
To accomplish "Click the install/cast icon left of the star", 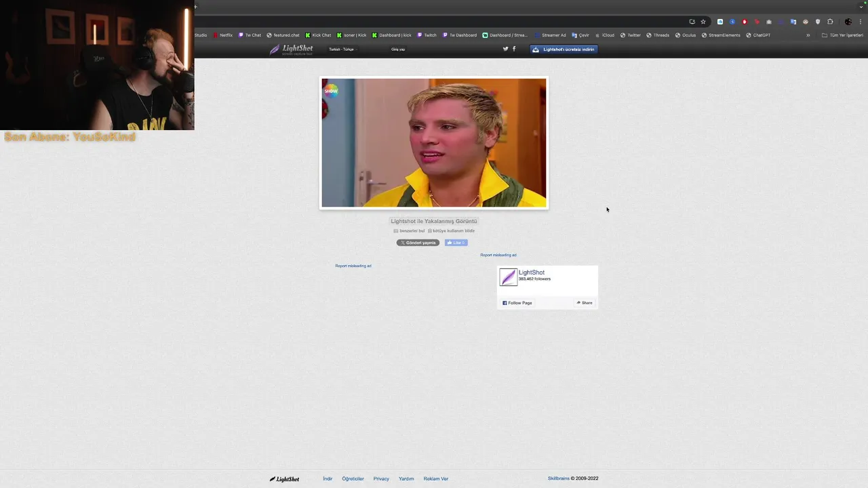I will pyautogui.click(x=692, y=22).
